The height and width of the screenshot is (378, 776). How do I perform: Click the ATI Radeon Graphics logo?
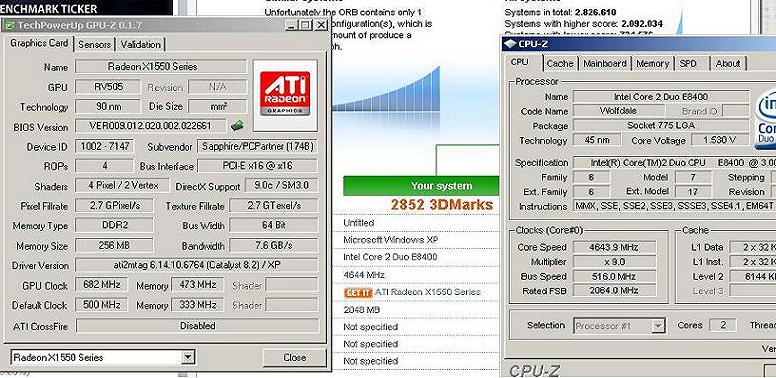285,94
